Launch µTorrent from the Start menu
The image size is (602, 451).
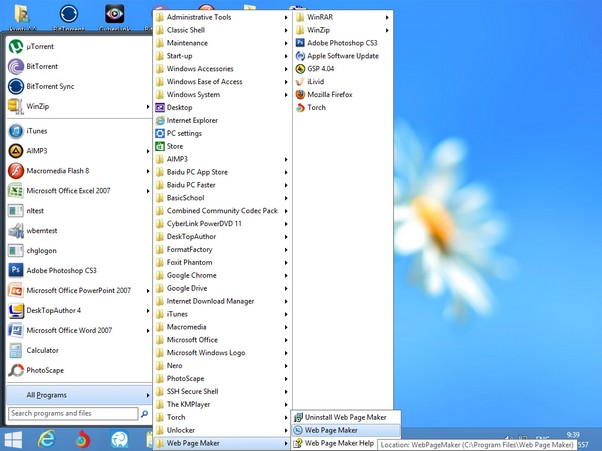tap(79, 46)
